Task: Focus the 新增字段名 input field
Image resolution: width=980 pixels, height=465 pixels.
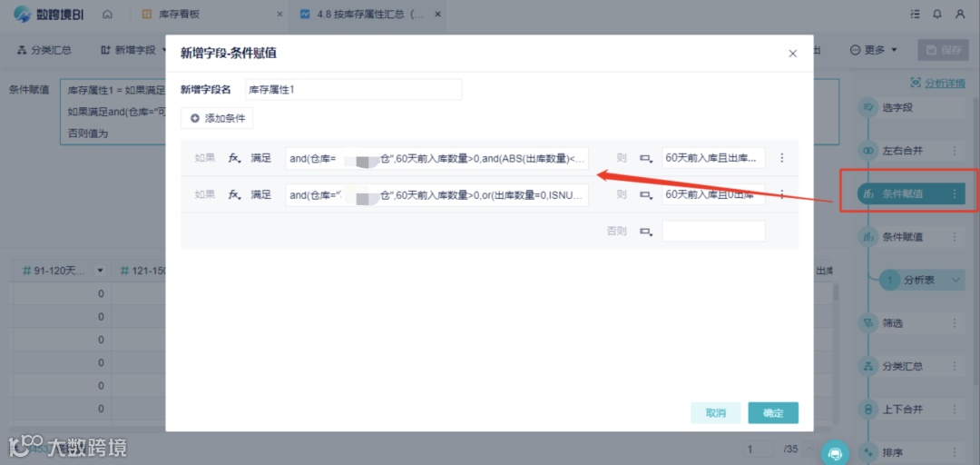Action: click(x=354, y=90)
